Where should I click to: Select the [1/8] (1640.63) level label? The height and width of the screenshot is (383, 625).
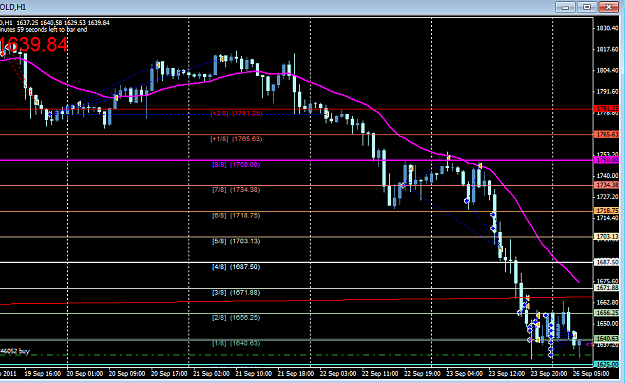pyautogui.click(x=236, y=343)
